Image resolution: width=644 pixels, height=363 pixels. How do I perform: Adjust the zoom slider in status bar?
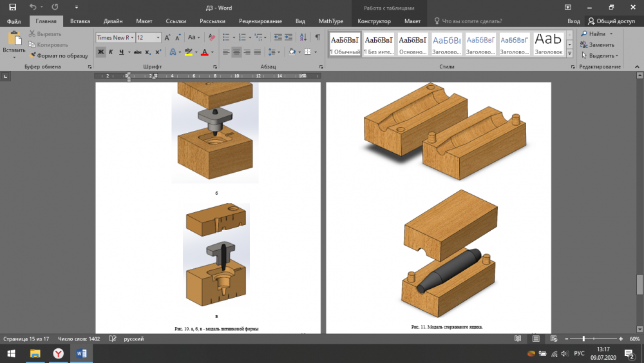click(x=583, y=338)
